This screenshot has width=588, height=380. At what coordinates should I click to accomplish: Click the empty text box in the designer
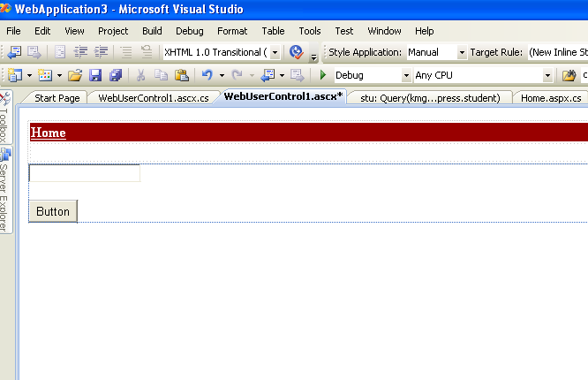(x=85, y=173)
